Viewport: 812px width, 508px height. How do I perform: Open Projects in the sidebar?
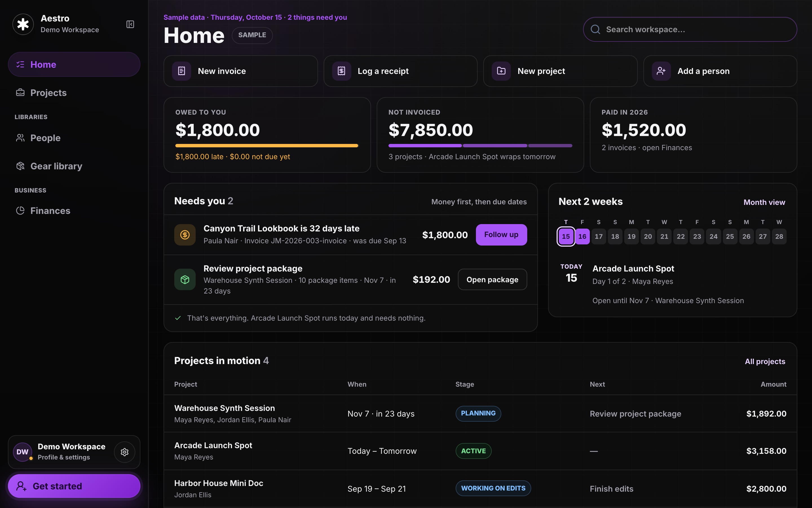(x=74, y=92)
